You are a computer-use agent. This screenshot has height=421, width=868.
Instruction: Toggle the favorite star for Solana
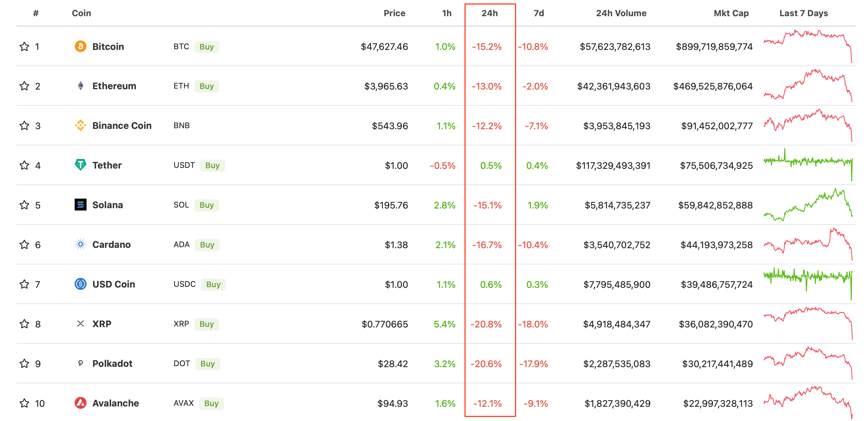point(24,205)
